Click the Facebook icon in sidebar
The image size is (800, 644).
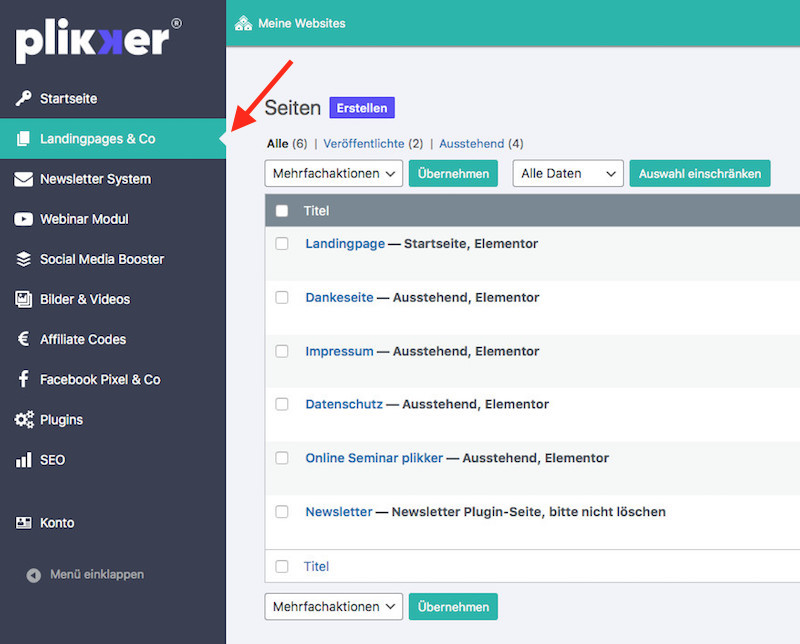coord(23,380)
